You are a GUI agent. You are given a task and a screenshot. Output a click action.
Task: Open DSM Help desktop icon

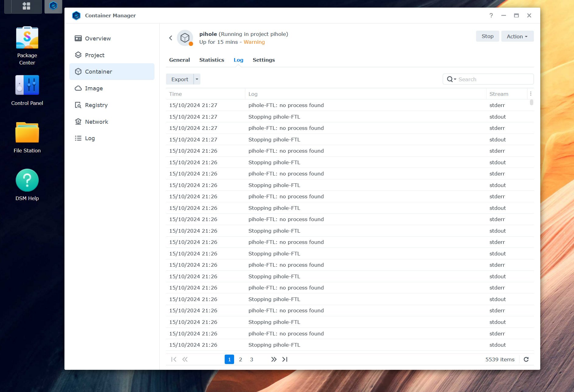pyautogui.click(x=27, y=181)
